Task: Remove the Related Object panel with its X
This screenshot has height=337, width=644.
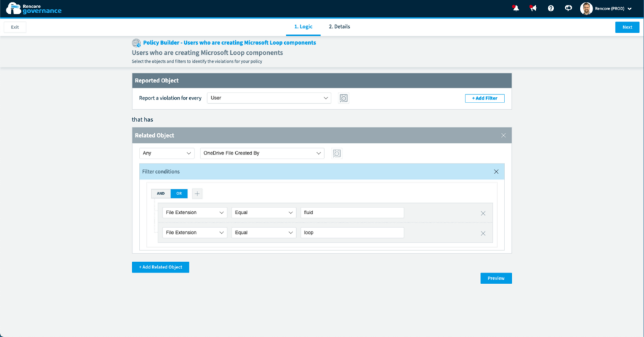Action: point(504,135)
